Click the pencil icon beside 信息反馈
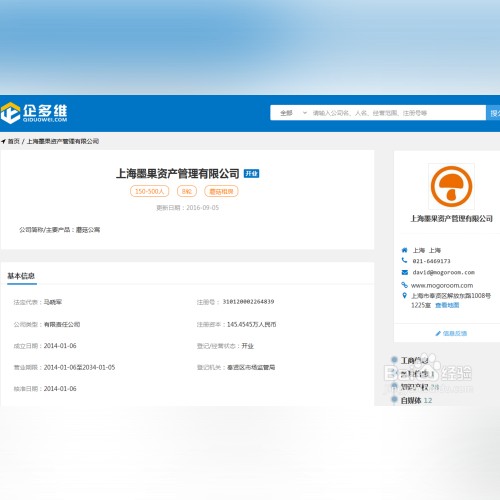This screenshot has width=500, height=500. [x=438, y=333]
